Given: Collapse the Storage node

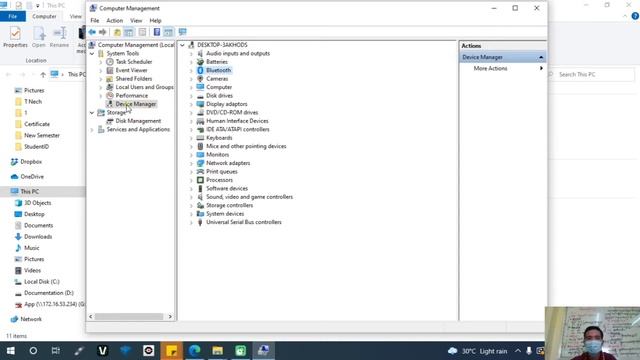Looking at the screenshot, I should click(92, 113).
